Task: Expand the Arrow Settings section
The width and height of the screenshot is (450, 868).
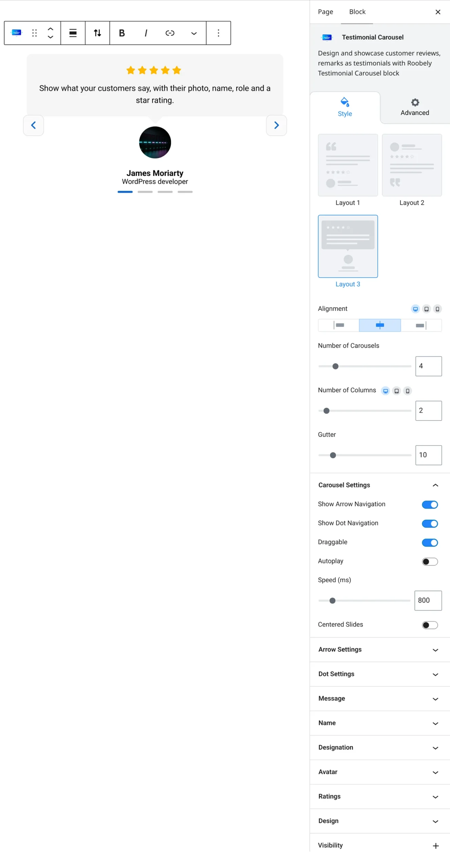Action: click(x=380, y=650)
